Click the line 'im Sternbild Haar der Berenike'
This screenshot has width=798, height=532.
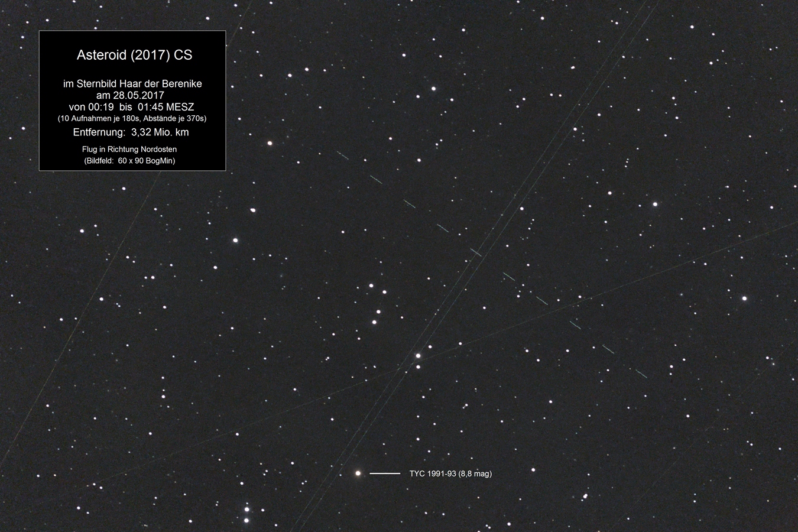132,84
